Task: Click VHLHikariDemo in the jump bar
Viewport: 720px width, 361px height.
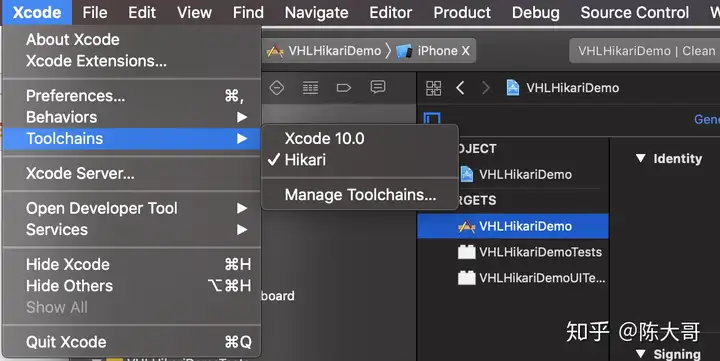Action: pos(562,88)
